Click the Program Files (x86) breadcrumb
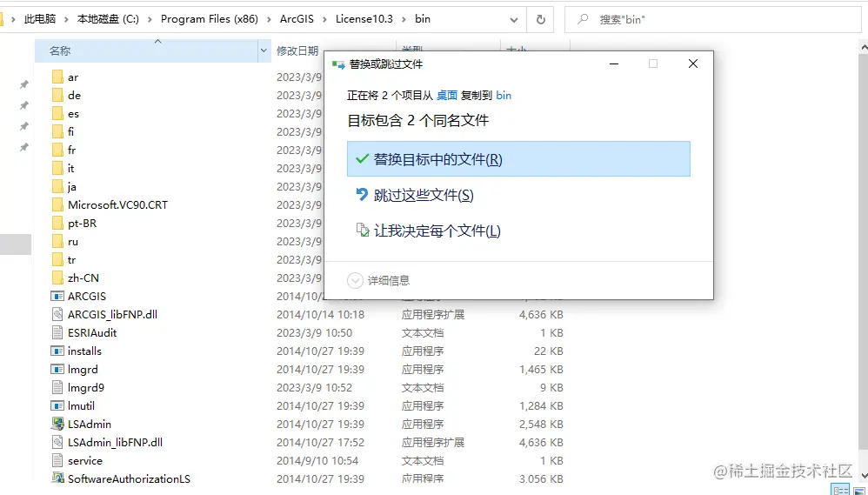This screenshot has width=868, height=495. [210, 19]
